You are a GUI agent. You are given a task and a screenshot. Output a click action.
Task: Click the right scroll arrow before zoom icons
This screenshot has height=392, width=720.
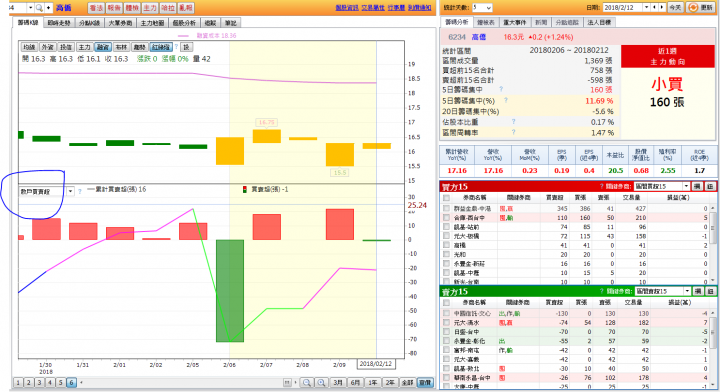point(296,382)
